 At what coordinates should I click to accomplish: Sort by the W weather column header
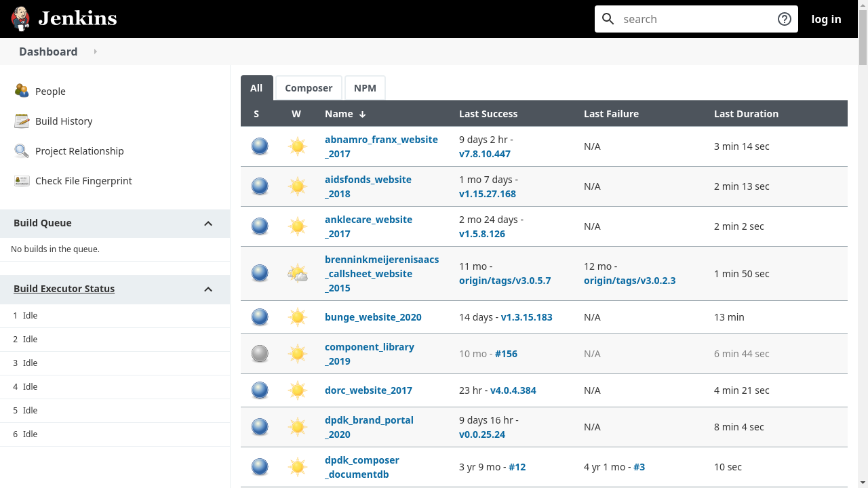tap(296, 114)
